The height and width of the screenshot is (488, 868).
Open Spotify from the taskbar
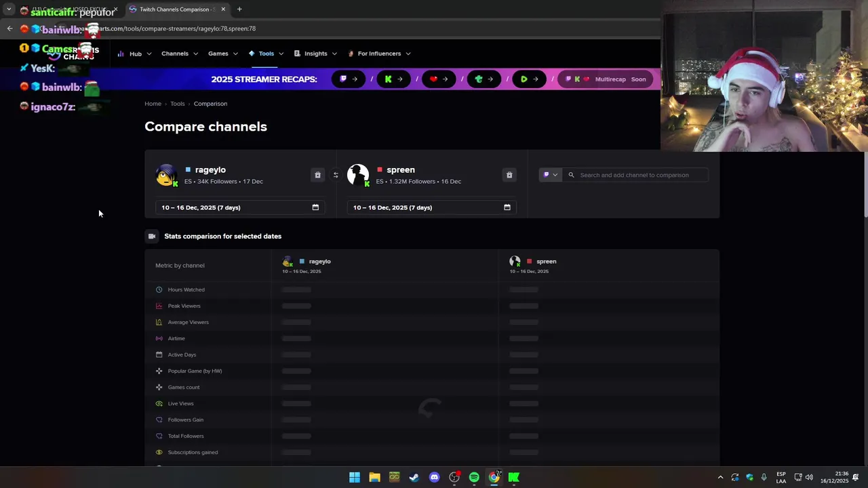coord(474,477)
